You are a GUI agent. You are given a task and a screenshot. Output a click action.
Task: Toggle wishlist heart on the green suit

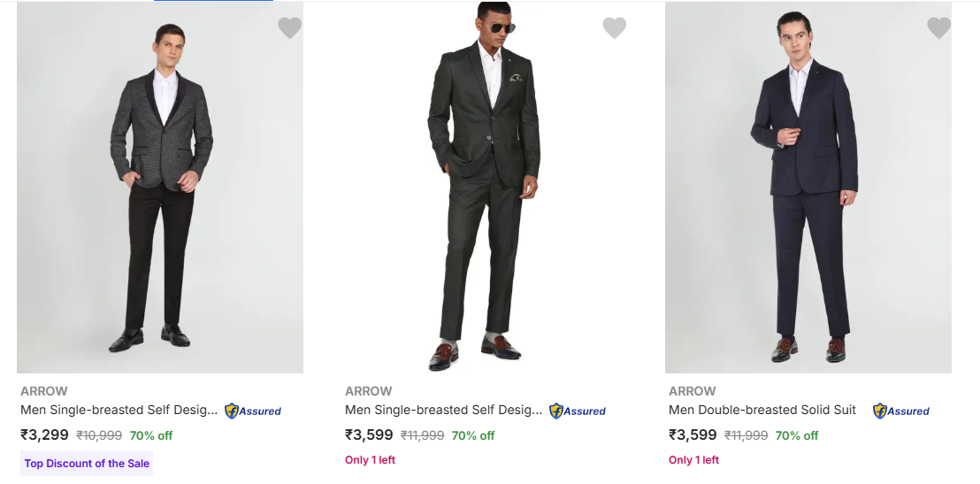click(615, 28)
